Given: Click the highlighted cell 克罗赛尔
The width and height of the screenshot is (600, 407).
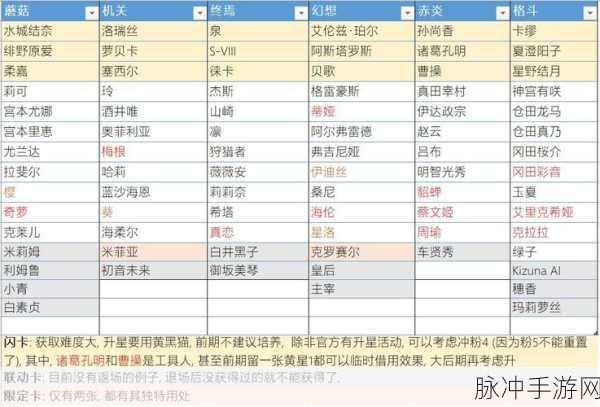Looking at the screenshot, I should 362,252.
